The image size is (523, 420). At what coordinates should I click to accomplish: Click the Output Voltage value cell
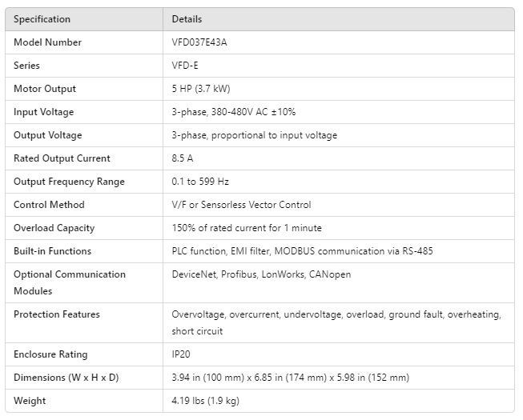[254, 135]
